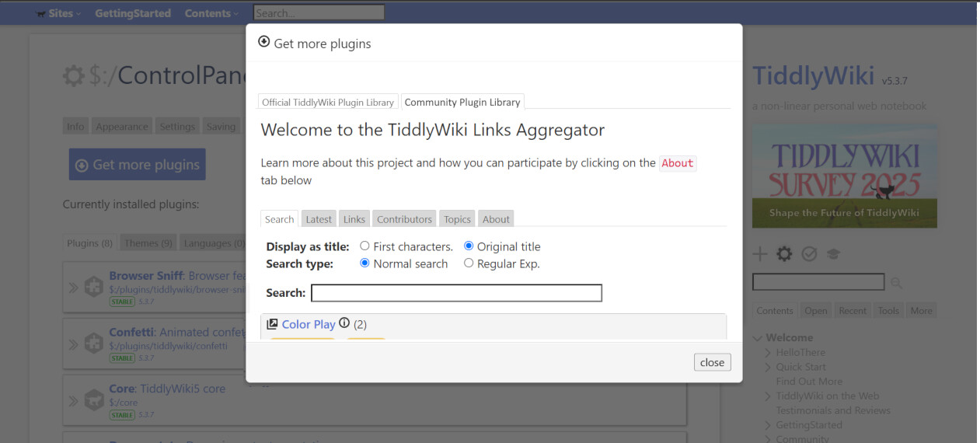980x443 pixels.
Task: Click the save checkmark icon in sidebar
Action: coord(809,254)
